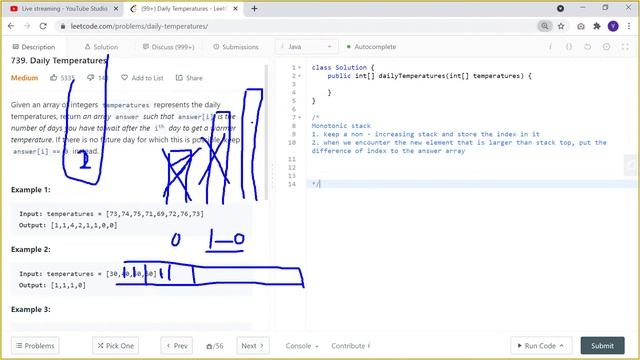This screenshot has height=360, width=640.
Task: Switch to Live streaming YouTube Studio tab
Action: [63, 9]
